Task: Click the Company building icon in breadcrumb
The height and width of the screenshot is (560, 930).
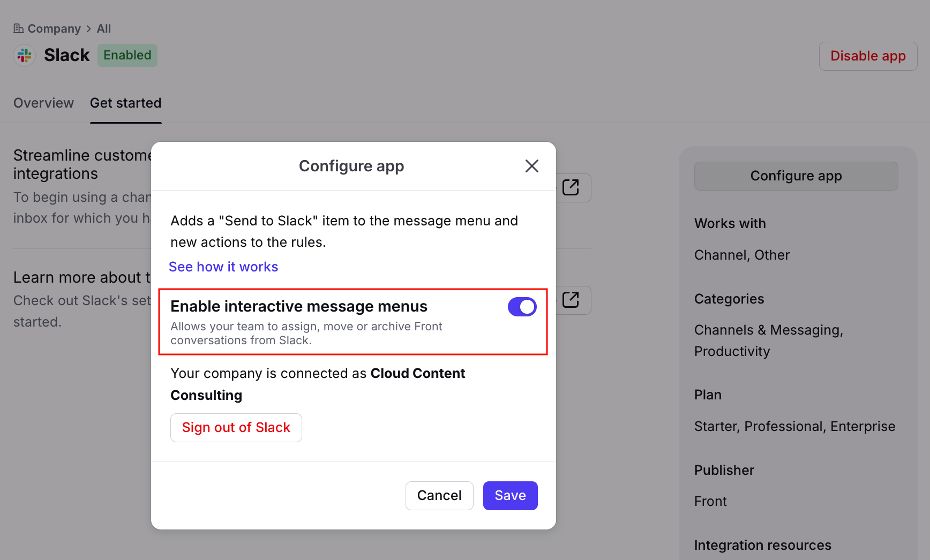Action: [x=19, y=28]
